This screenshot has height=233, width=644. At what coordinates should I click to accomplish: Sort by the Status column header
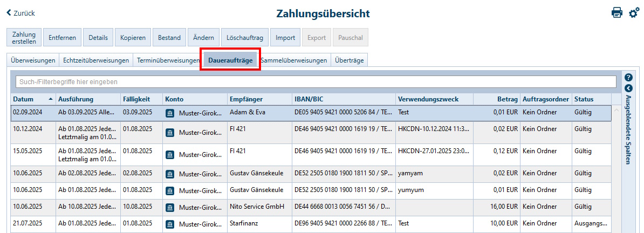[x=592, y=99]
